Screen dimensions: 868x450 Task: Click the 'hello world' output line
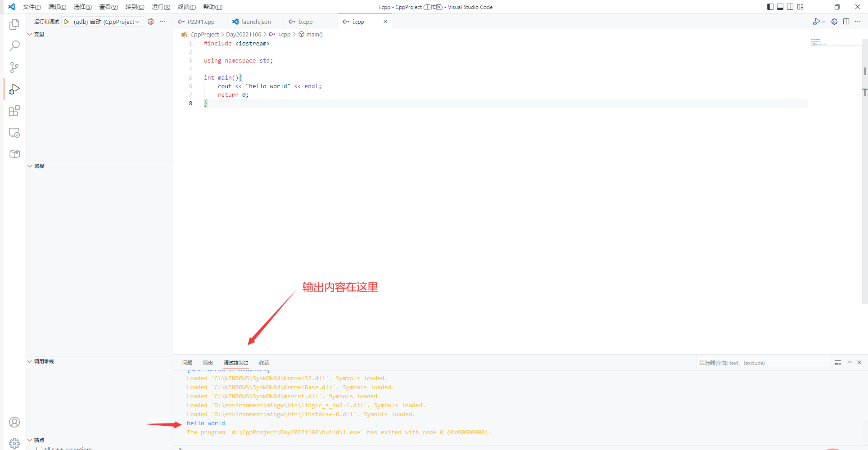click(x=206, y=423)
